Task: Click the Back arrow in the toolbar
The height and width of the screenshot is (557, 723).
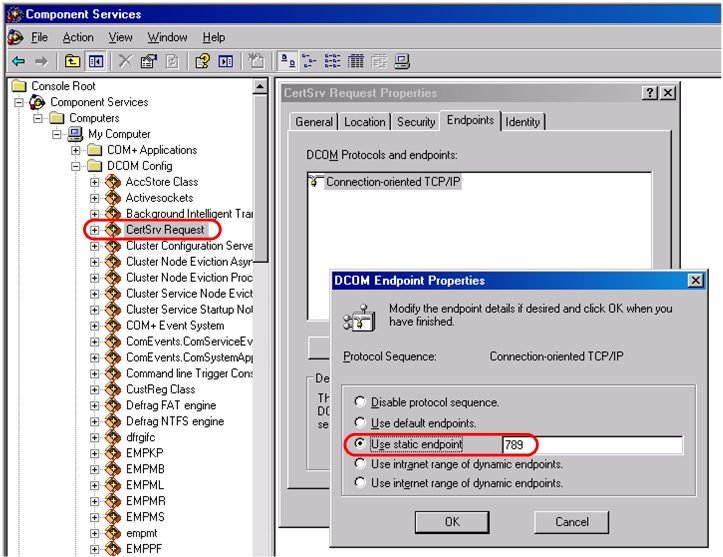Action: [x=18, y=61]
